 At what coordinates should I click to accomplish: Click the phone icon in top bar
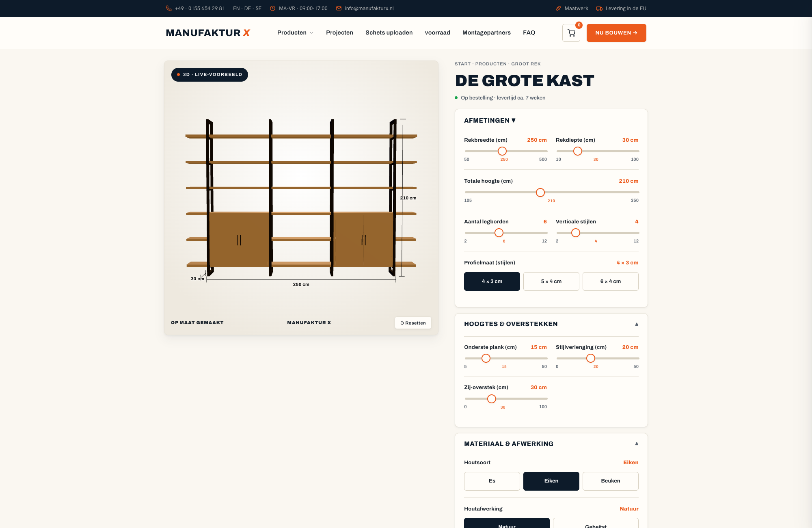coord(168,9)
